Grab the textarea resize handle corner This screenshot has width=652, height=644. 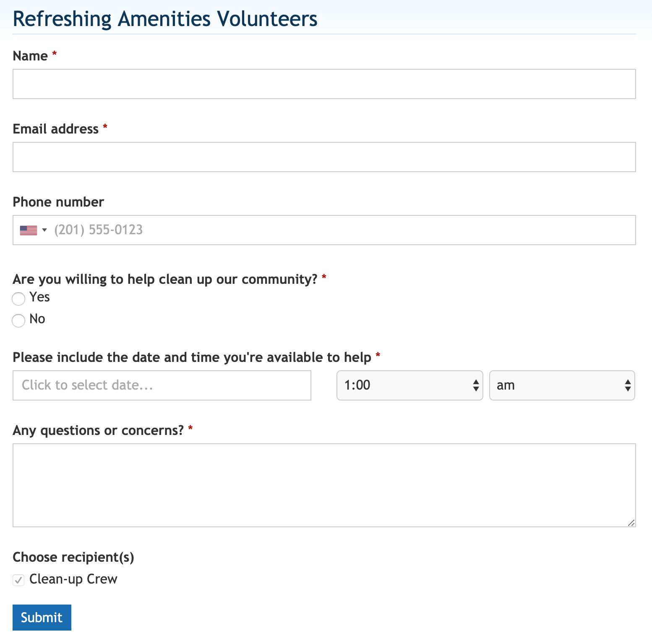tap(631, 523)
